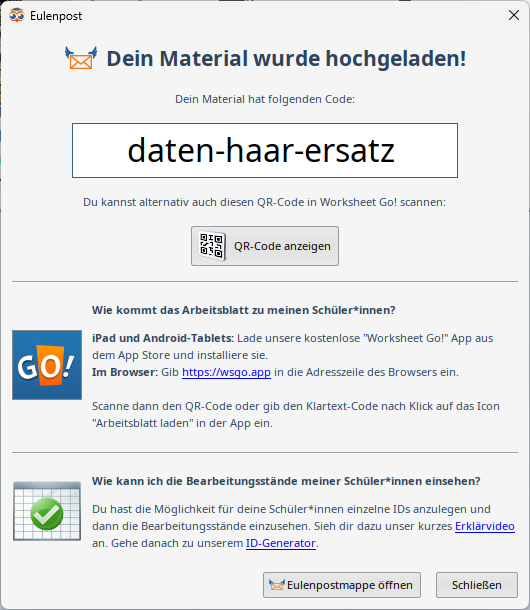Open the Erklärvideo link
The width and height of the screenshot is (530, 610).
click(x=485, y=526)
